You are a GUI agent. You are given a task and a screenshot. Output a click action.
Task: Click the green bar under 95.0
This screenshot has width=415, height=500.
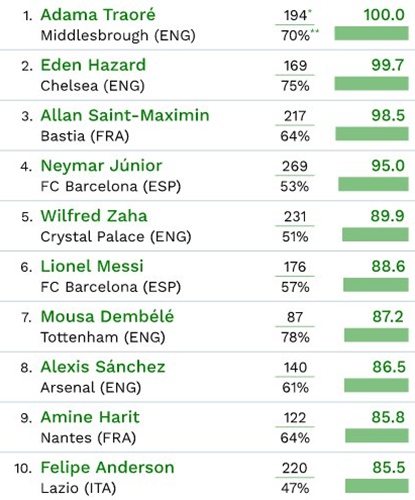click(x=373, y=184)
